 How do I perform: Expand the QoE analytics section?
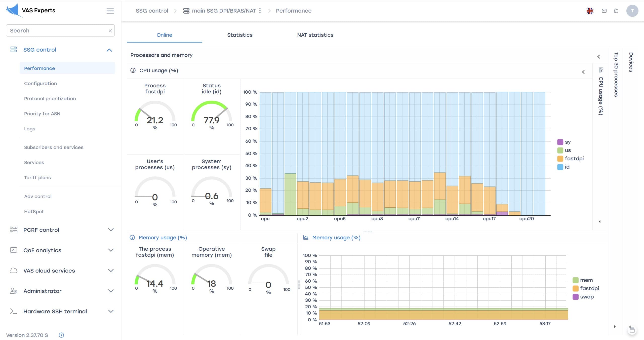coord(111,250)
